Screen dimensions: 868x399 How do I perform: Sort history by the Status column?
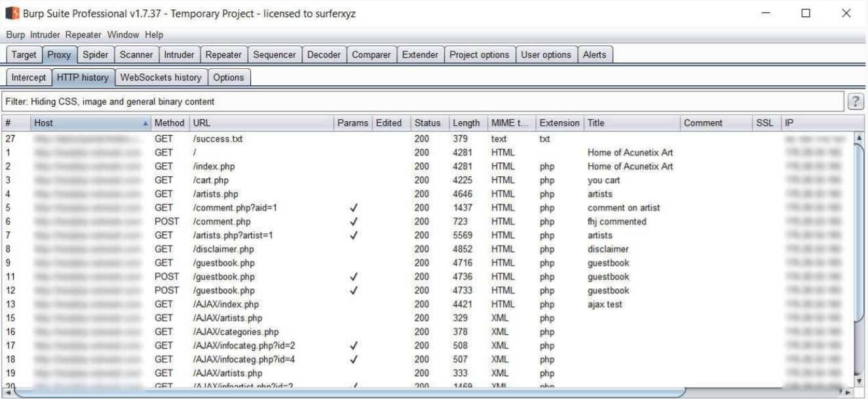pyautogui.click(x=426, y=123)
